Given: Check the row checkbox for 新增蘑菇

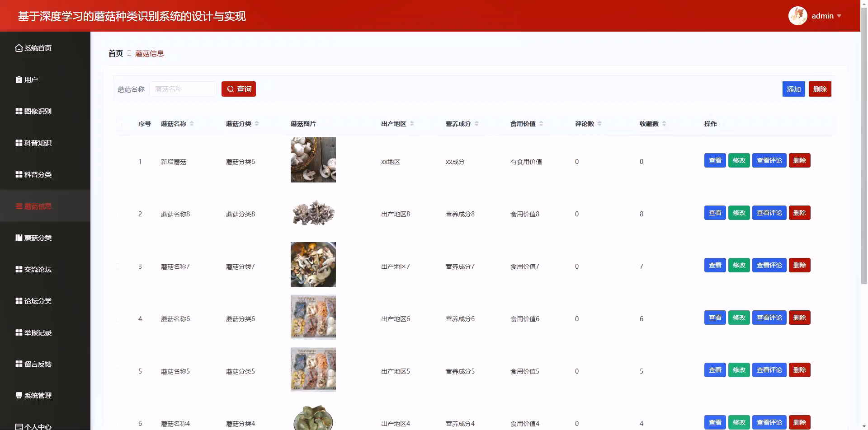Looking at the screenshot, I should point(119,161).
